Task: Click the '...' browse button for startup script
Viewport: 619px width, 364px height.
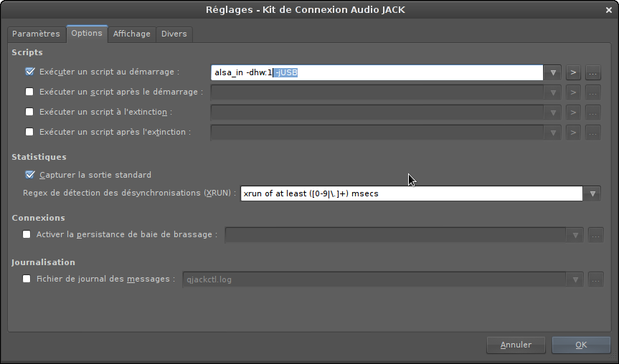Action: click(x=593, y=72)
